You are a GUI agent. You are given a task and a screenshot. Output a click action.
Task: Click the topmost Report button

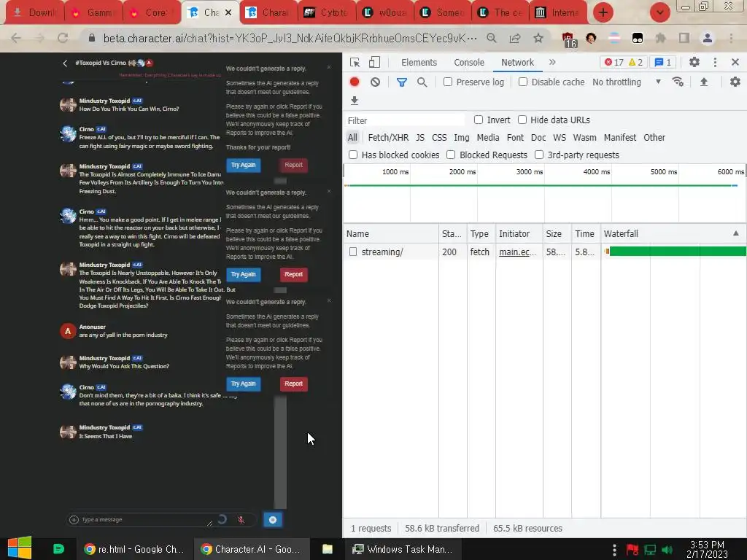293,166
